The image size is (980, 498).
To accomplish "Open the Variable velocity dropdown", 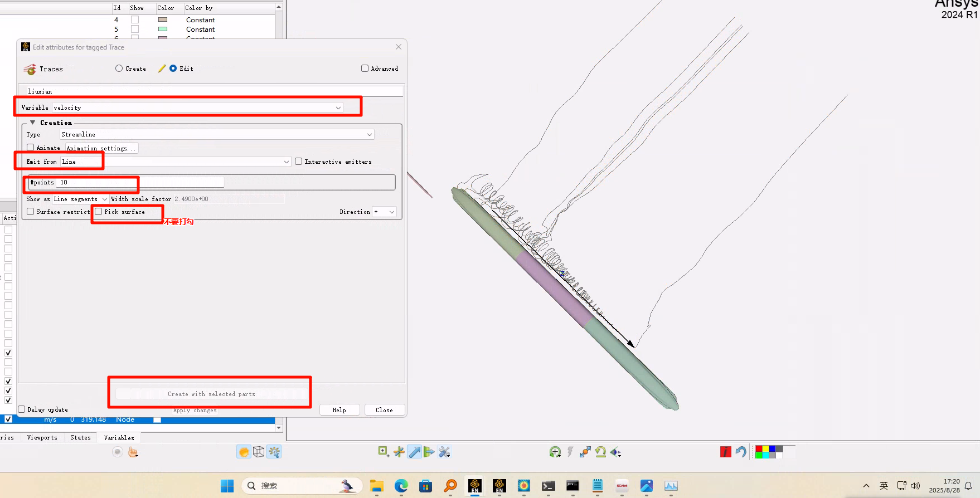I will tap(338, 108).
